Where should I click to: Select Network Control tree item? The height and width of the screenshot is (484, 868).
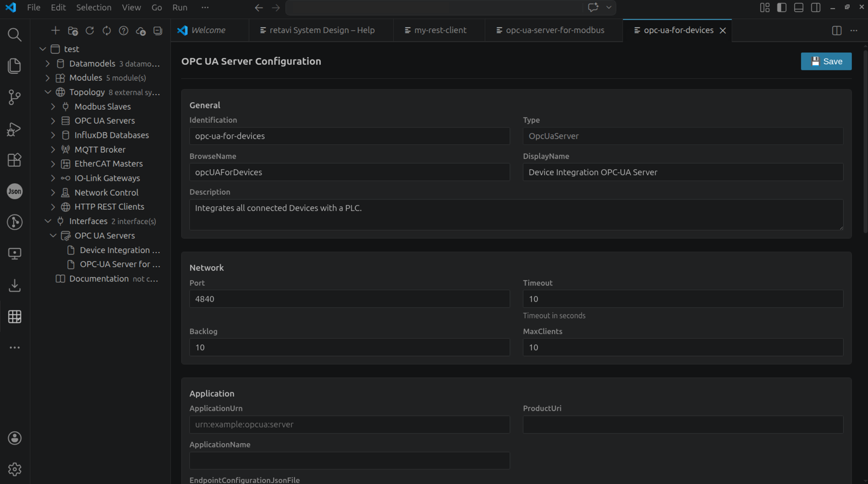tap(101, 192)
